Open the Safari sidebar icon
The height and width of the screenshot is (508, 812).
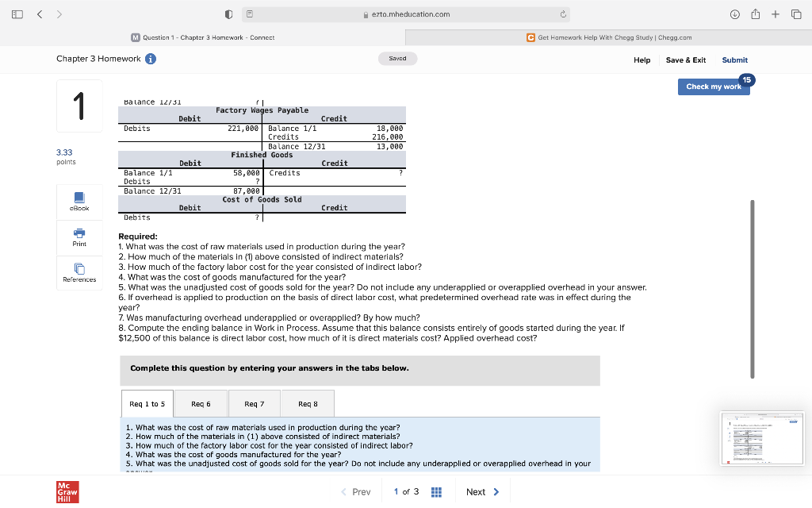coord(16,13)
